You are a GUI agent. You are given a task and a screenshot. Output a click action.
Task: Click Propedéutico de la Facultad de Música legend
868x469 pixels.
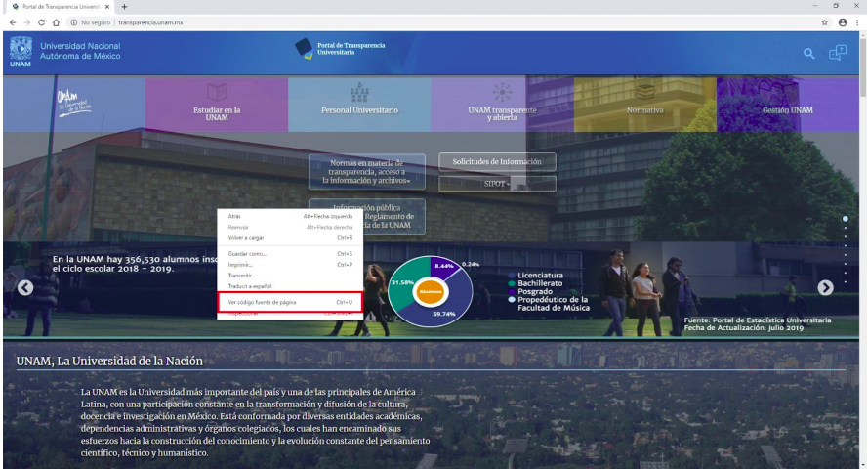tap(549, 304)
